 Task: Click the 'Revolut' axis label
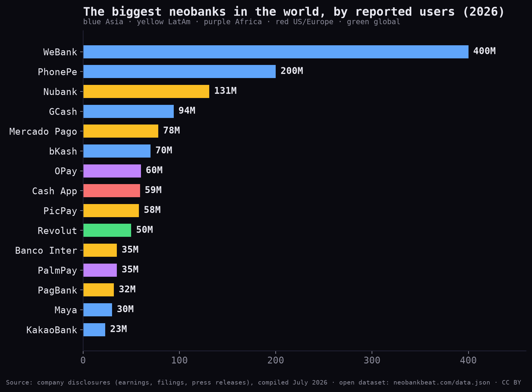58,231
